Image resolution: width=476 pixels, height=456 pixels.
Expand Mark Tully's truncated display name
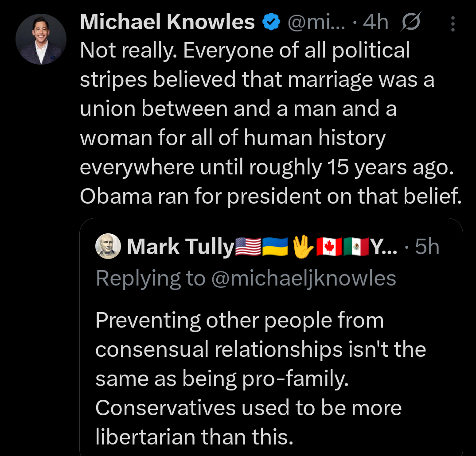(x=384, y=247)
